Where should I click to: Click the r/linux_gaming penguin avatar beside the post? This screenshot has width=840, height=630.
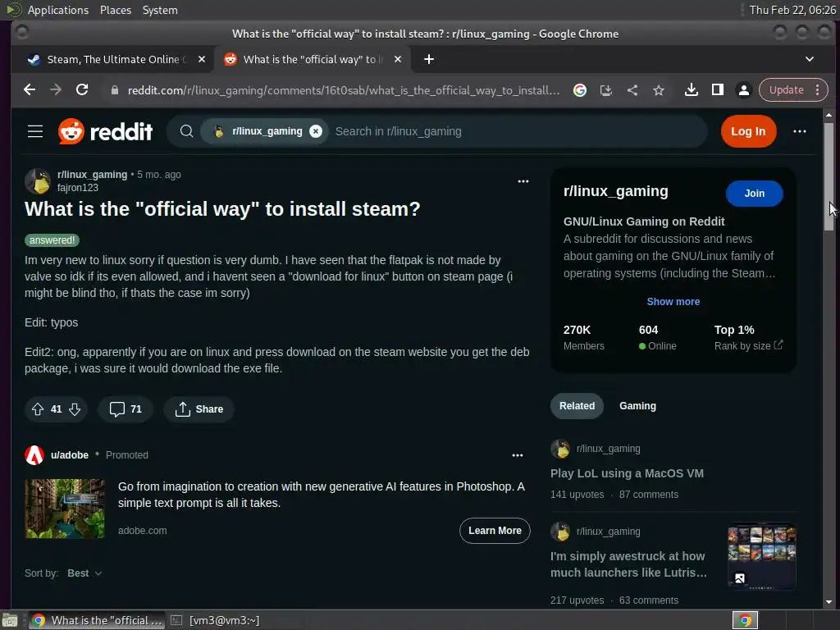[38, 181]
